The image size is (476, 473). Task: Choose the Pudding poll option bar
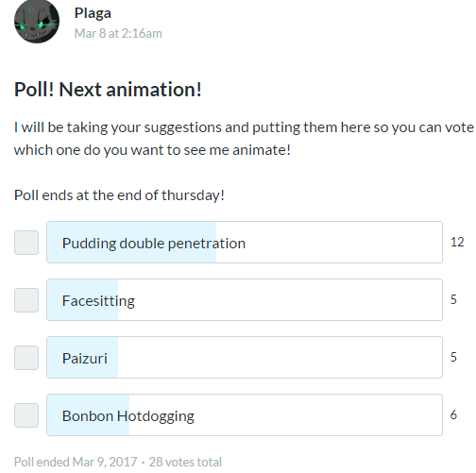click(x=245, y=242)
